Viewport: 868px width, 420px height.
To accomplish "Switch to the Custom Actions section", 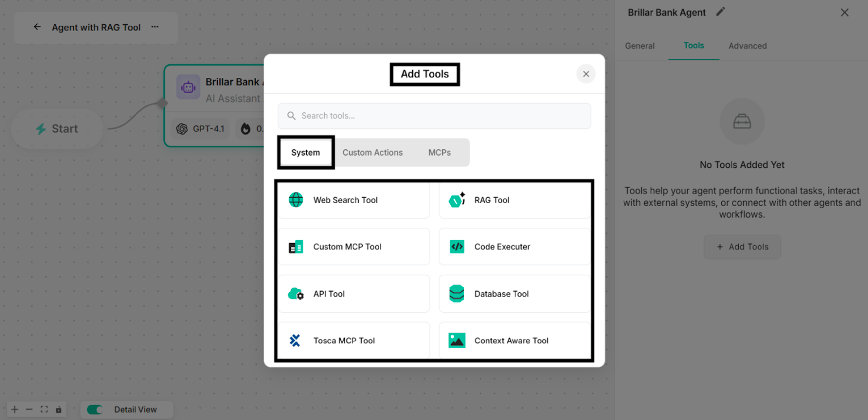I will pos(372,152).
